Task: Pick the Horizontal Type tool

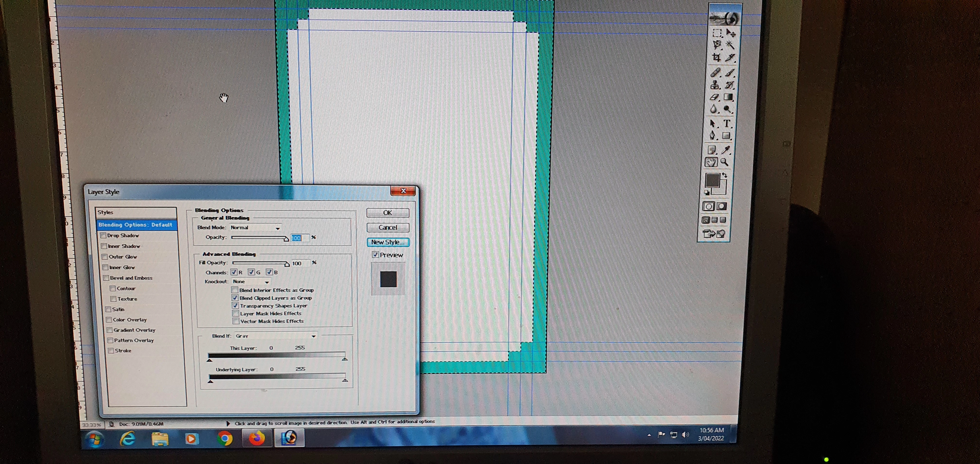Action: point(727,123)
